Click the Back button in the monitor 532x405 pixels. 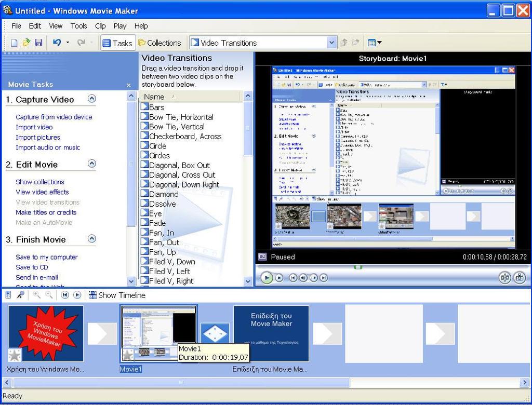tap(293, 278)
